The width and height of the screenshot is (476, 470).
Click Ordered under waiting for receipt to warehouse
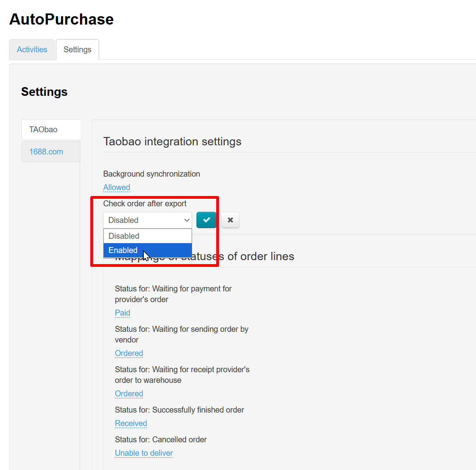point(129,394)
